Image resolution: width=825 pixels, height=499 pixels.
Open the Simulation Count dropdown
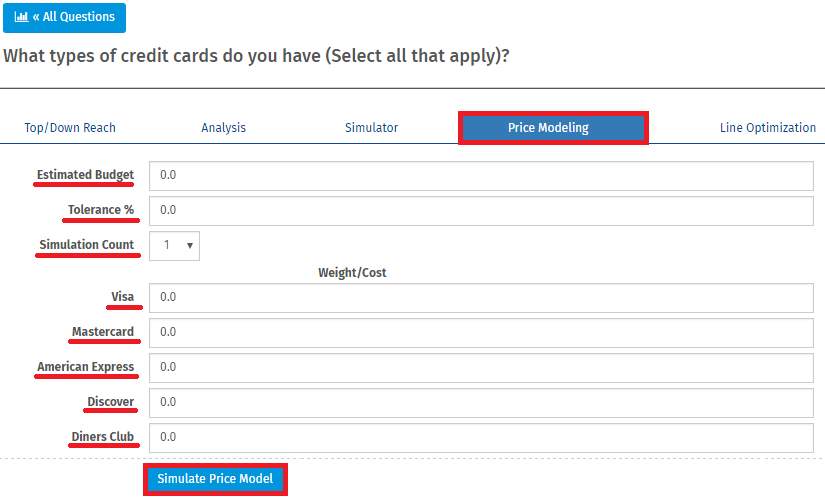pyautogui.click(x=174, y=246)
